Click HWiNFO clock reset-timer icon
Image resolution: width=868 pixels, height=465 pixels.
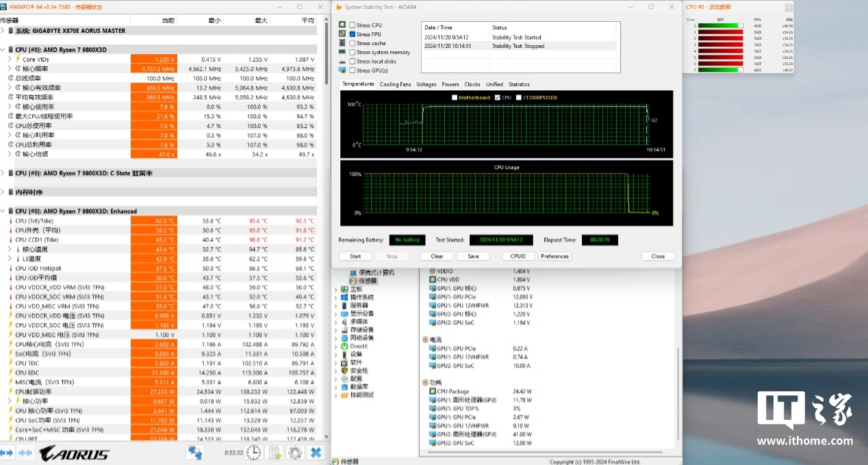pos(254,452)
